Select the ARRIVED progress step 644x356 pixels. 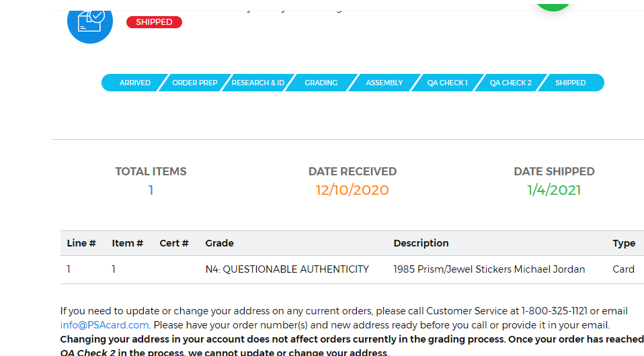click(x=134, y=83)
